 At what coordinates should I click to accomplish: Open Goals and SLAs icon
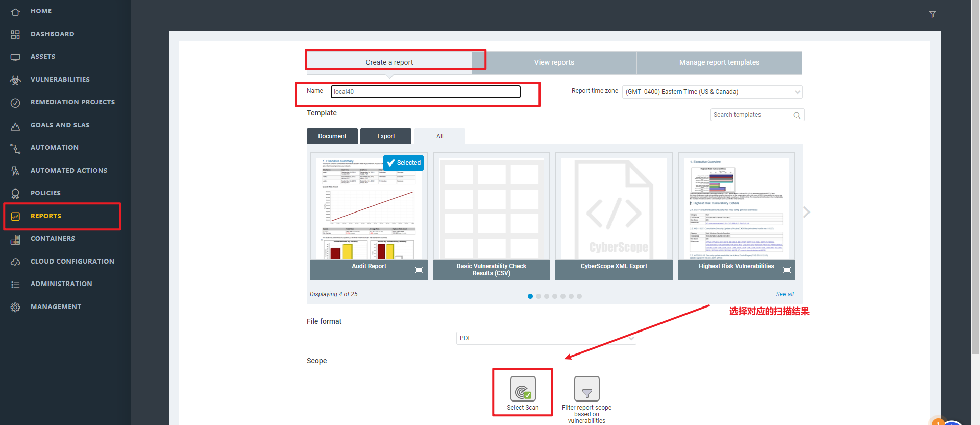click(x=15, y=126)
